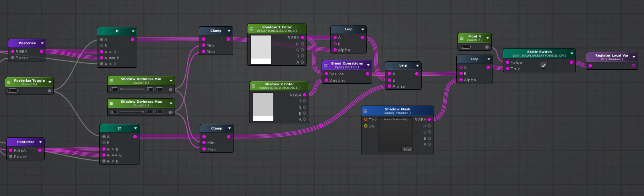Open Float 4 node hamburger menu

coord(461,38)
